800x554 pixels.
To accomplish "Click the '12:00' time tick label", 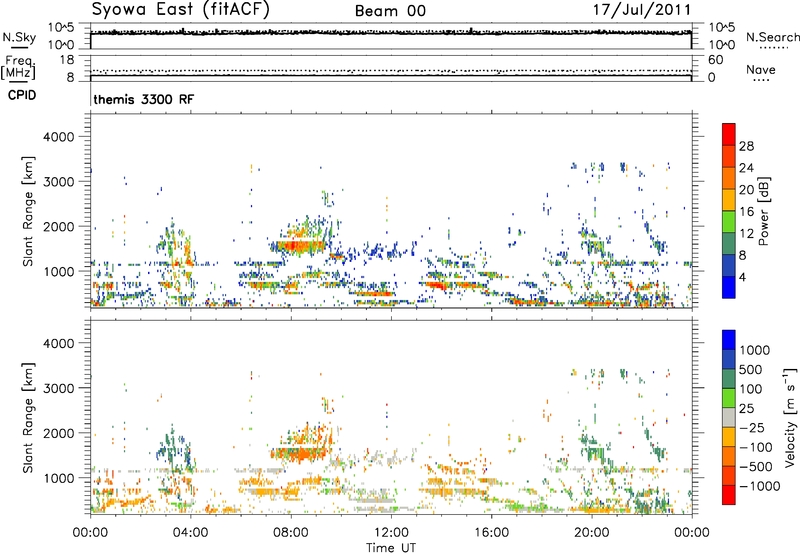I will tap(391, 533).
